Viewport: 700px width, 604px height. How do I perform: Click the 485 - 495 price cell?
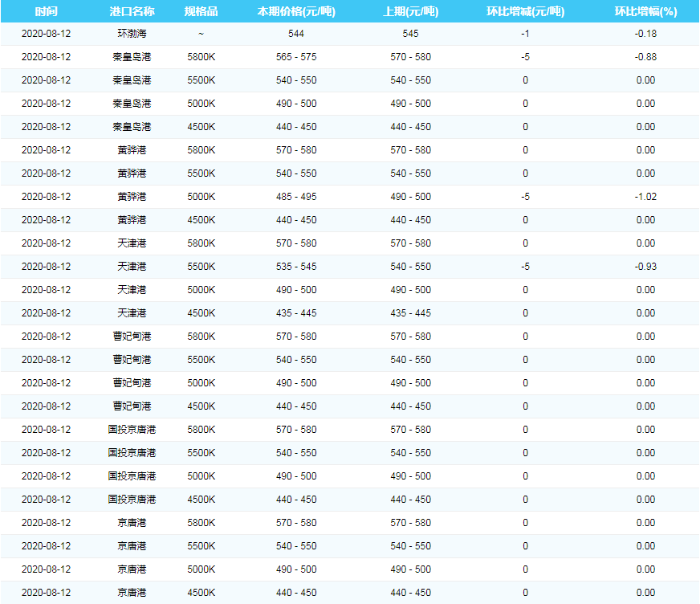[x=295, y=197]
